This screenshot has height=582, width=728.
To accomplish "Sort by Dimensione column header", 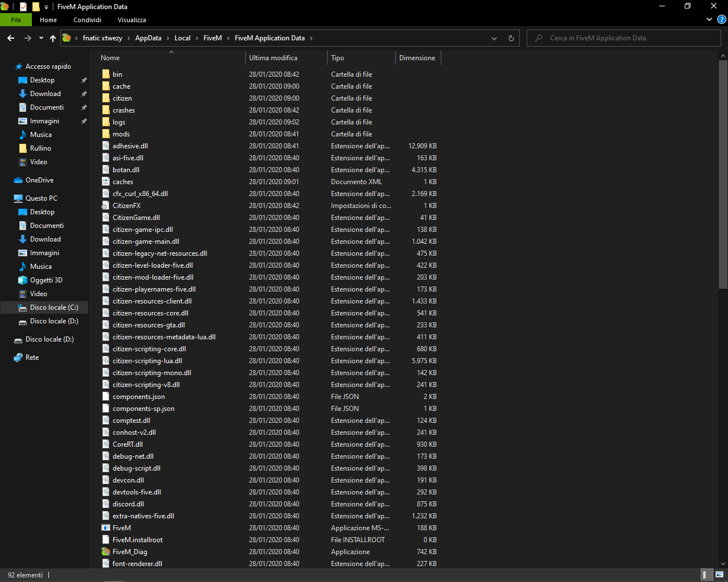I will tap(418, 58).
